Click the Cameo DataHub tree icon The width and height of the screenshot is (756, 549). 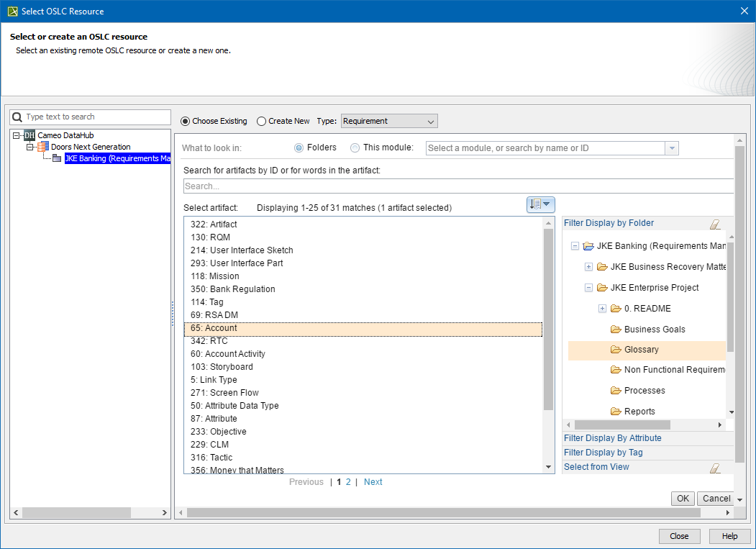(x=29, y=135)
